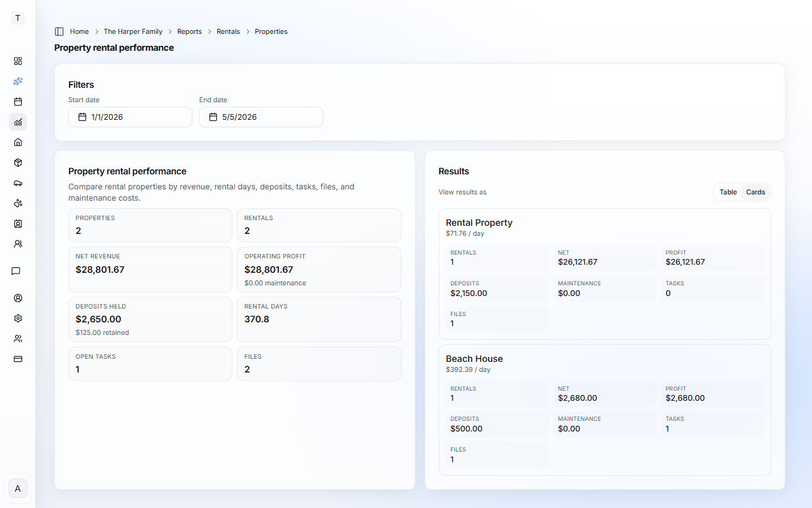Open the dashboard grid icon in sidebar
Viewport: 812px width, 508px height.
click(18, 61)
